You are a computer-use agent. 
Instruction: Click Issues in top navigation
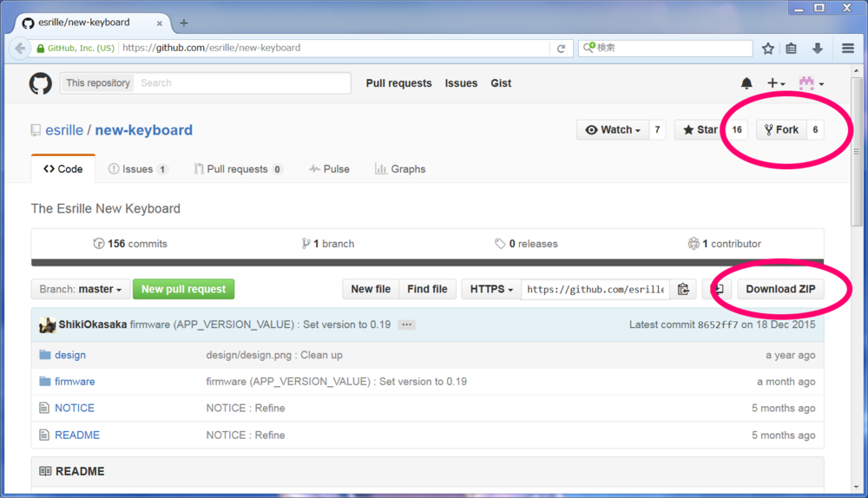(461, 83)
